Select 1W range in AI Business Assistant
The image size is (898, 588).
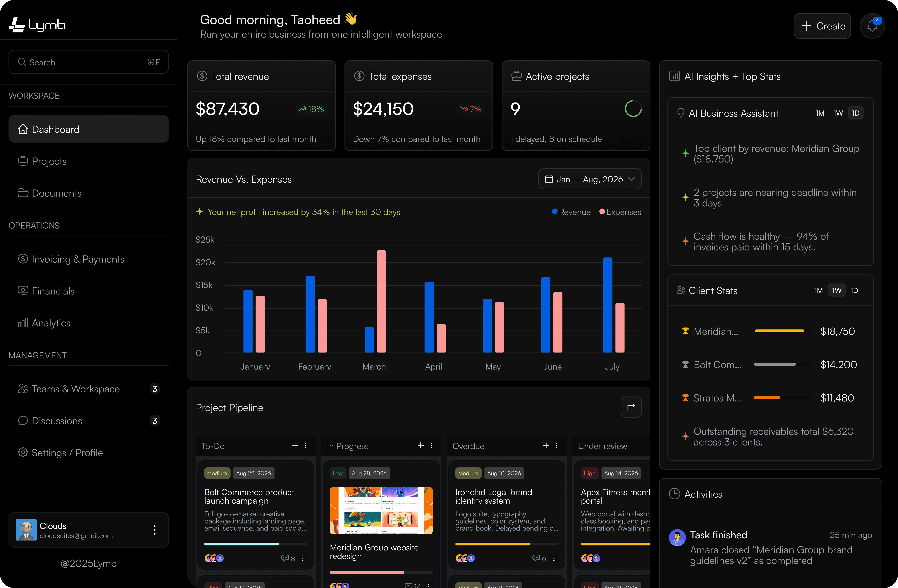coord(838,113)
